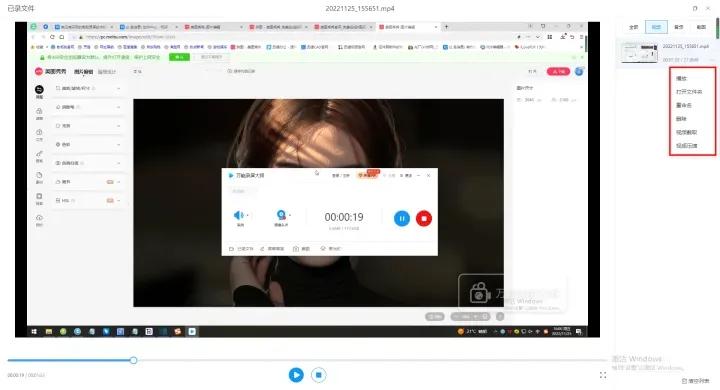Close the 已录文件 window
This screenshot has height=390, width=720.
(708, 8)
